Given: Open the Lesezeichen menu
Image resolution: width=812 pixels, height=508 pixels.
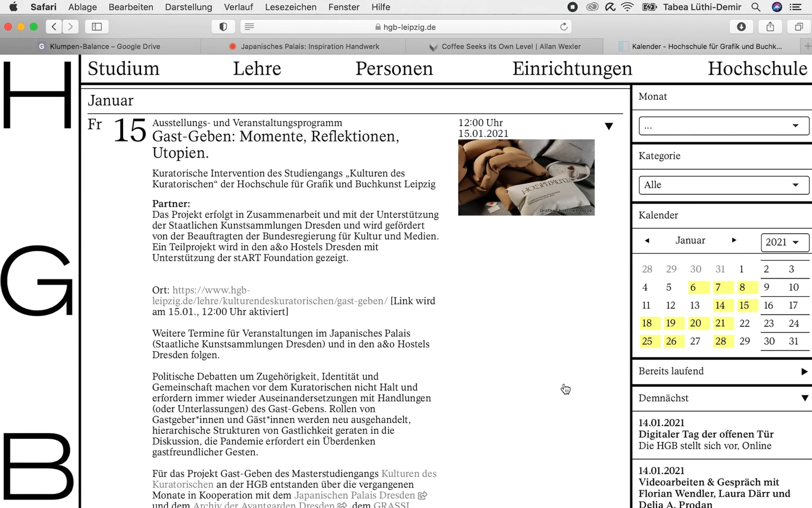Looking at the screenshot, I should 290,7.
